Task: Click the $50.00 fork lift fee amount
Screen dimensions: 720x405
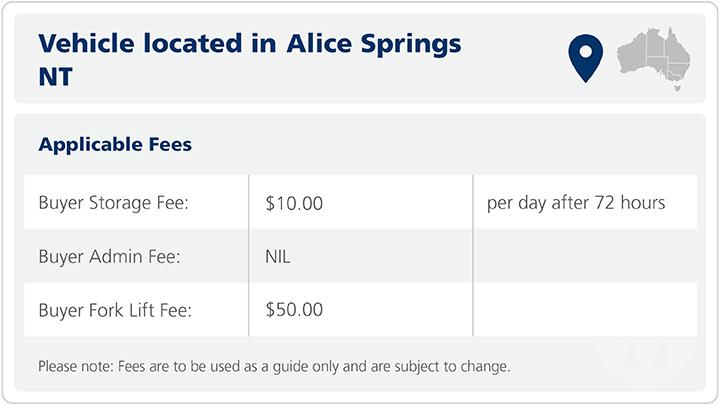Action: point(295,310)
